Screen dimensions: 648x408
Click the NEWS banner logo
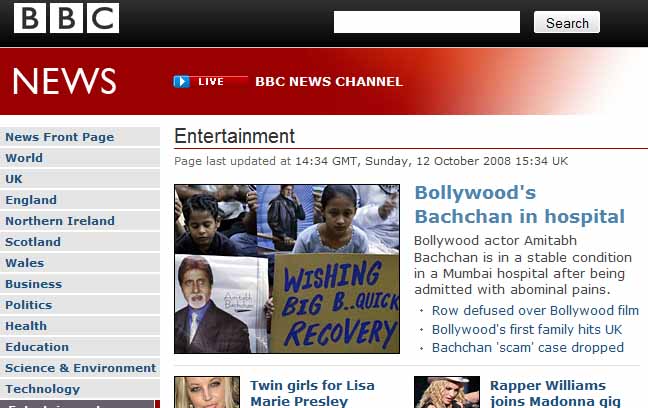[64, 81]
